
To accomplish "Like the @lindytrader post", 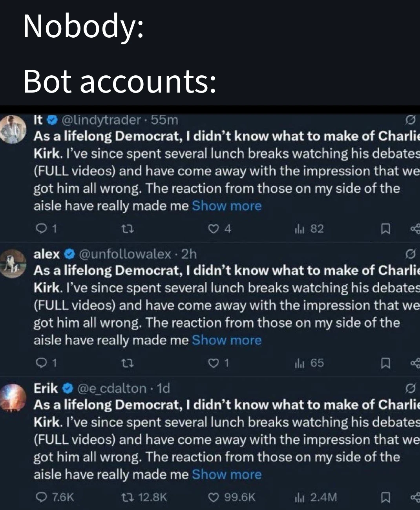I will pos(213,229).
